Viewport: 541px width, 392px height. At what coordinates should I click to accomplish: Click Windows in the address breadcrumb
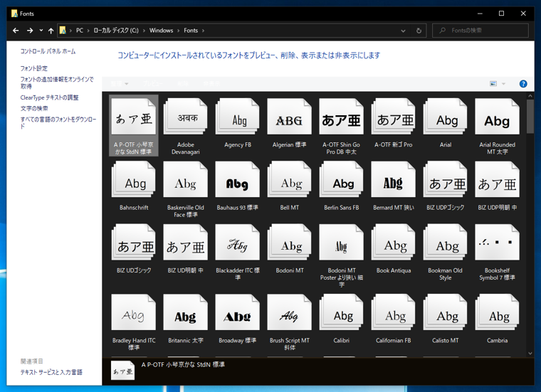pos(161,31)
